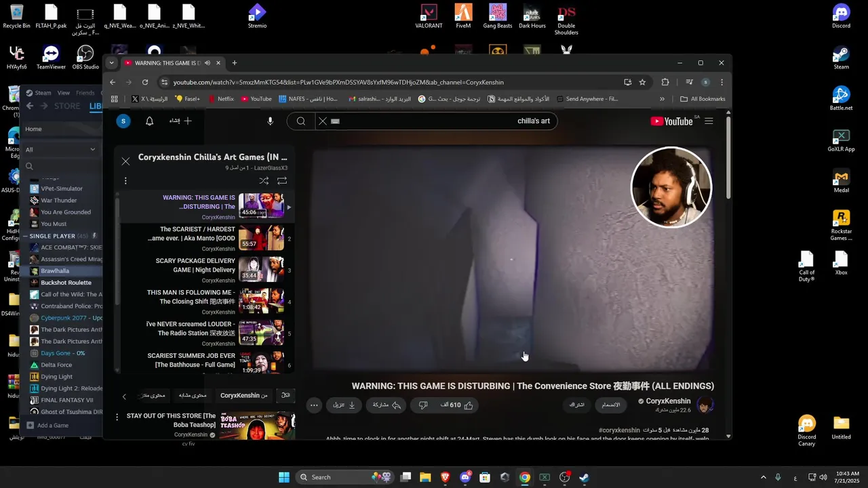The width and height of the screenshot is (868, 488).
Task: Mute tab via speaker icon
Action: coord(207,63)
